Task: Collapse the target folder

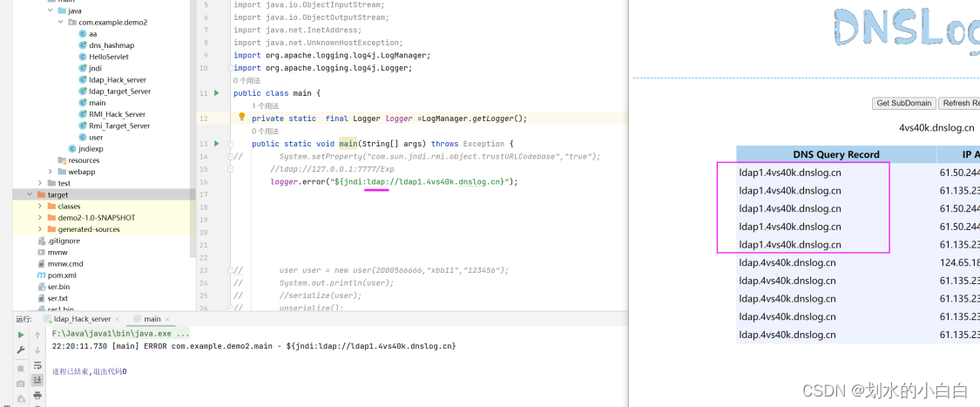Action: point(30,194)
